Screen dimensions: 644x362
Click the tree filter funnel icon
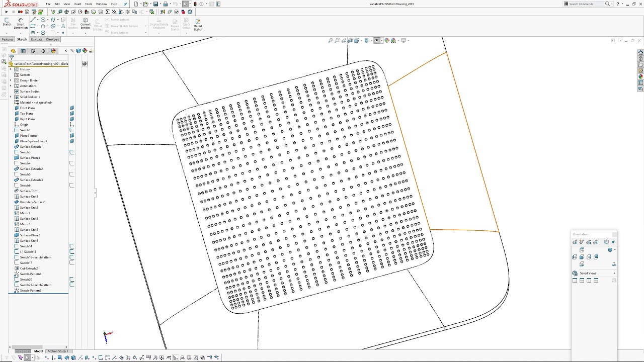click(x=12, y=58)
